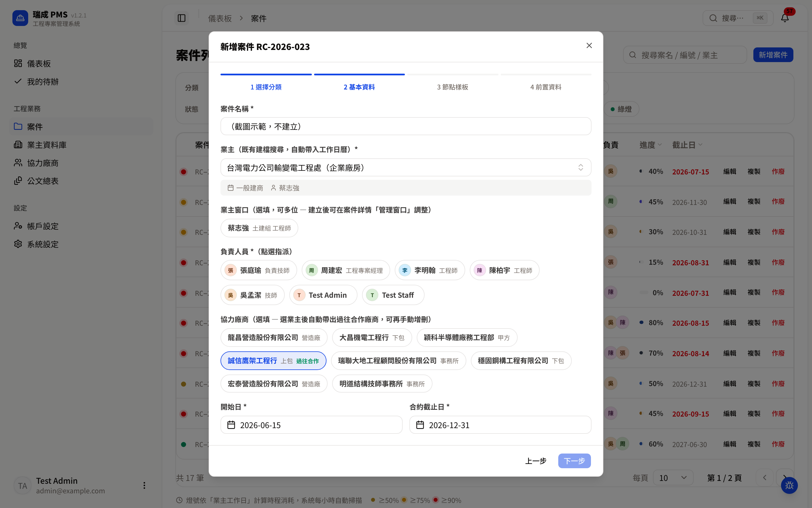Viewport: 812px width, 508px height.
Task: Sort by 進度 column header
Action: (x=650, y=145)
